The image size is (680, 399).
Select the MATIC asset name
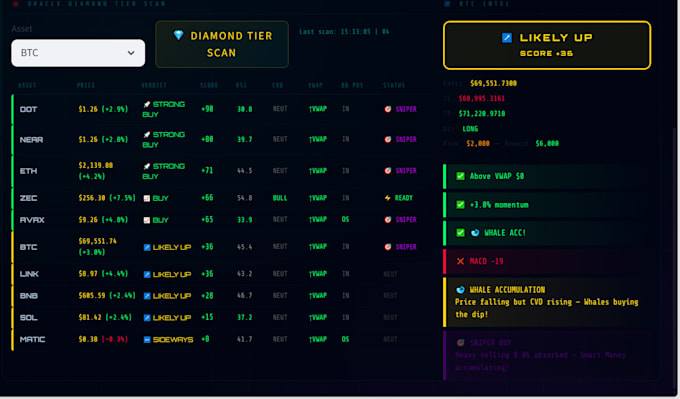click(32, 340)
